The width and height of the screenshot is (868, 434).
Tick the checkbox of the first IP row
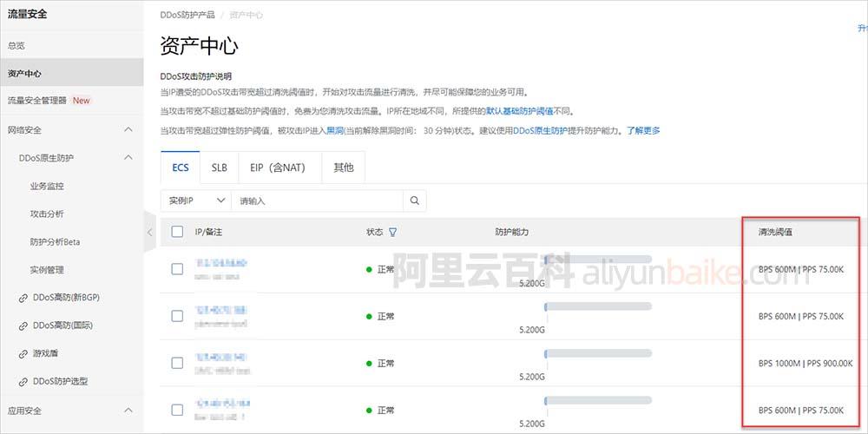(x=177, y=270)
